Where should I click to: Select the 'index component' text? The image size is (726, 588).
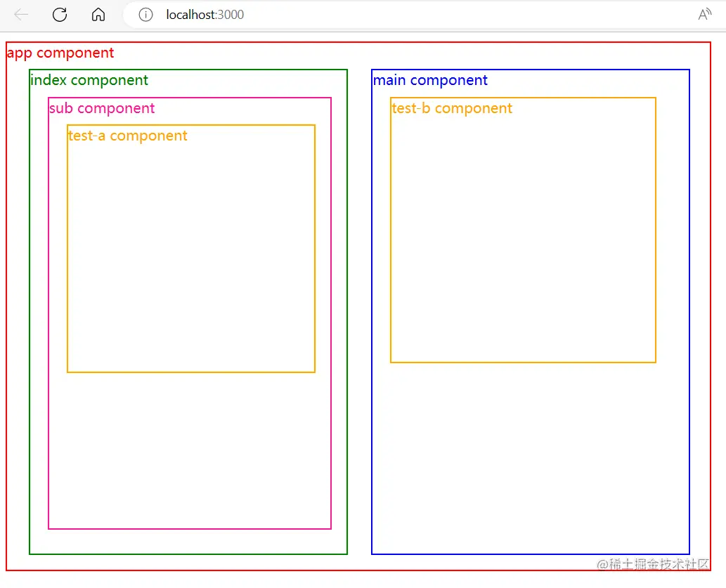pos(89,81)
